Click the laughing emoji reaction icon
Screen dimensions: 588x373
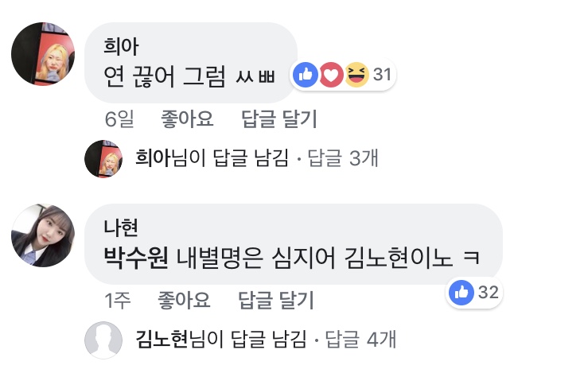[x=356, y=76]
